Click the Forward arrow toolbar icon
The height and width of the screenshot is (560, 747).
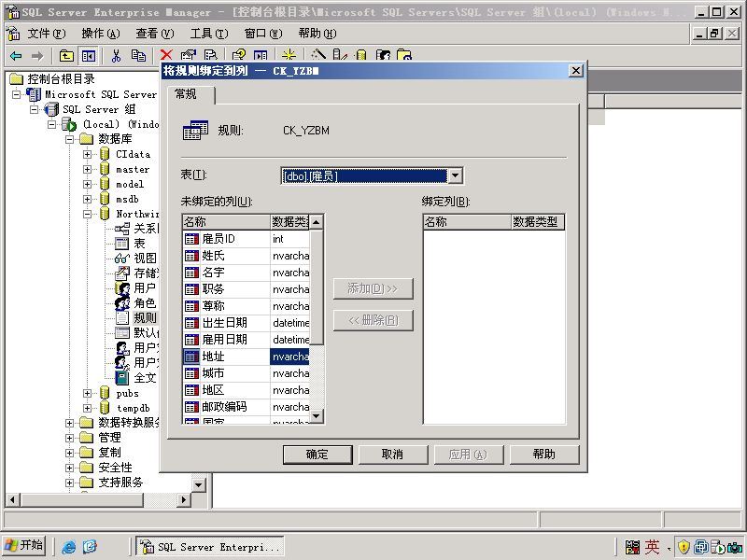37,56
